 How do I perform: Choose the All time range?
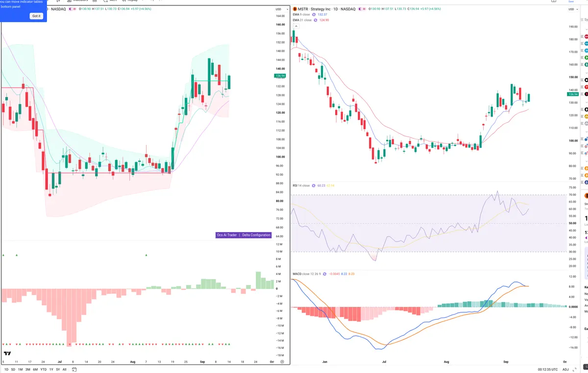pos(64,370)
